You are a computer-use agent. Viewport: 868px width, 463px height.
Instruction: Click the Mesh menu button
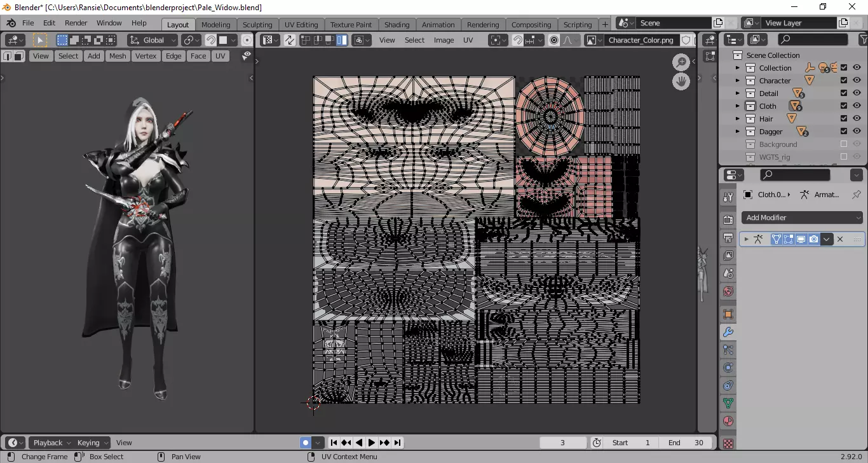pyautogui.click(x=118, y=56)
